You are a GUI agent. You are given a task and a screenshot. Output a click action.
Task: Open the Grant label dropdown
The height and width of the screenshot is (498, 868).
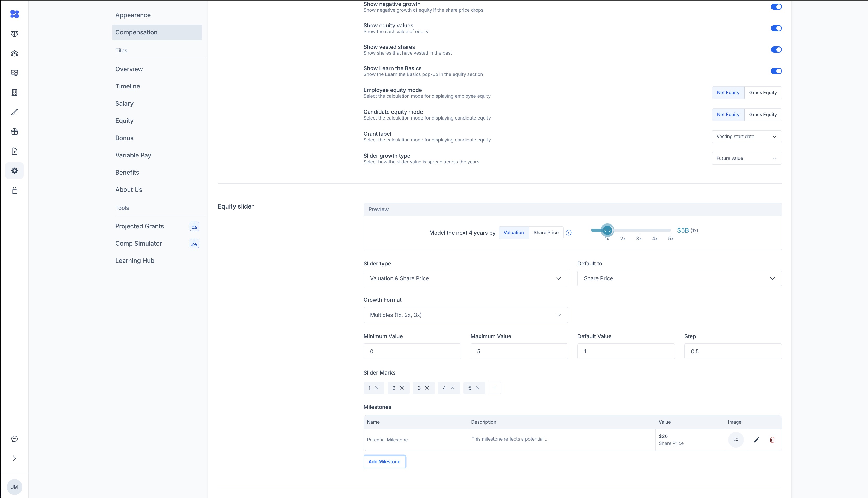tap(746, 137)
